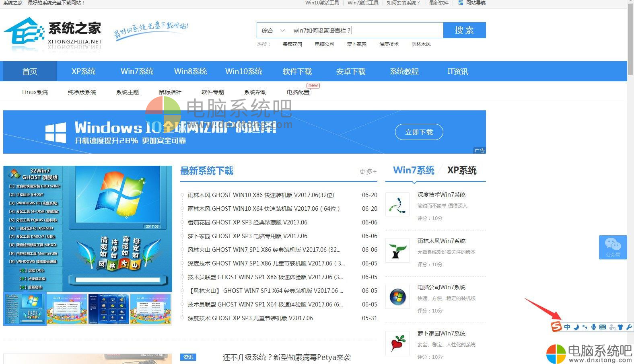Image resolution: width=634 pixels, height=364 pixels.
Task: Open the 软件下载 navigation tab
Action: (297, 71)
